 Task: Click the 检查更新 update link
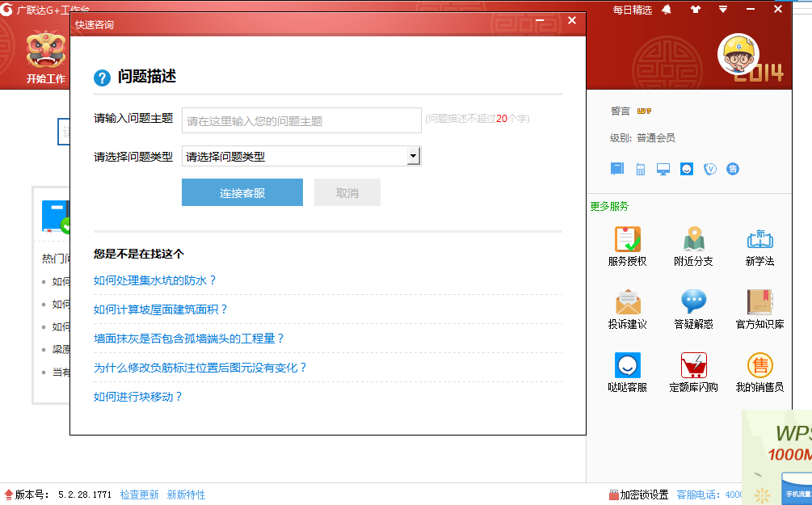click(x=137, y=494)
